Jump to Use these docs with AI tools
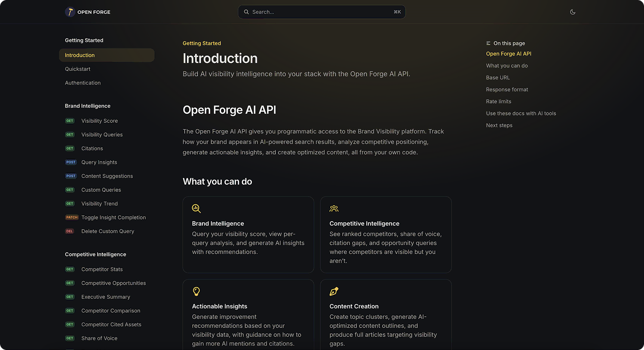 point(521,114)
